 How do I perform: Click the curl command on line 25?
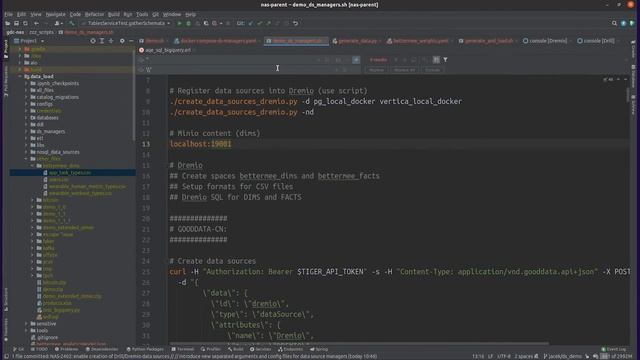[178, 272]
